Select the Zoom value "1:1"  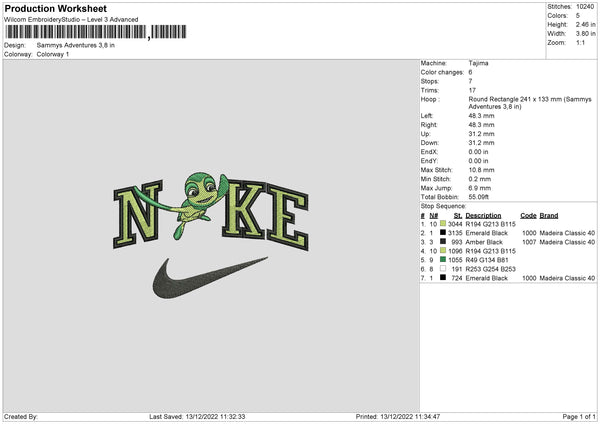pos(580,42)
